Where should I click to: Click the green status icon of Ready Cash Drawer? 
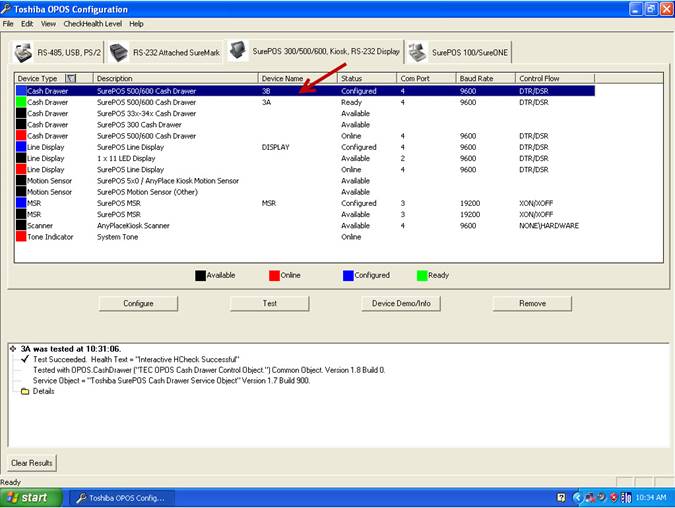coord(21,102)
